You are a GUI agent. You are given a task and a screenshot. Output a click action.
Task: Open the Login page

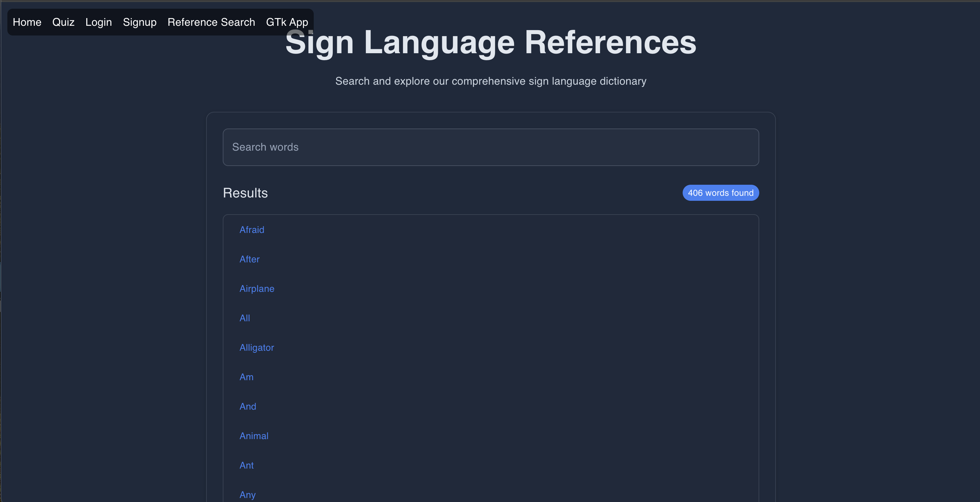pyautogui.click(x=99, y=22)
